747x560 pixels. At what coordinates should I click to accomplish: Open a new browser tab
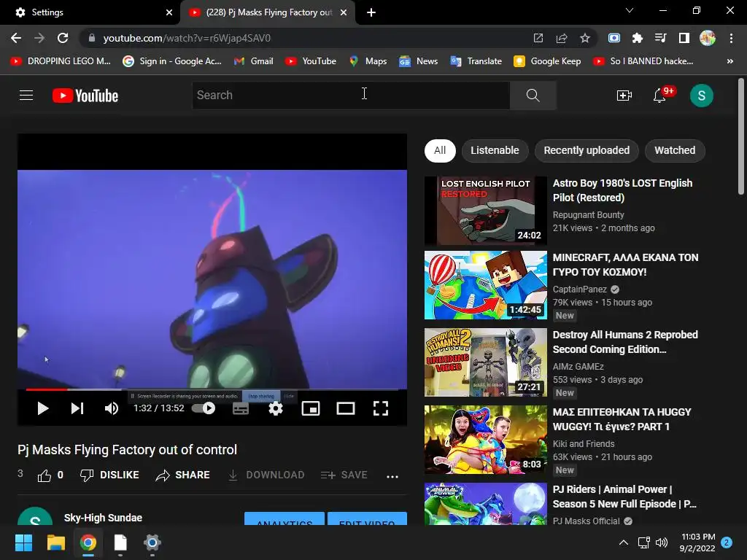tap(371, 12)
